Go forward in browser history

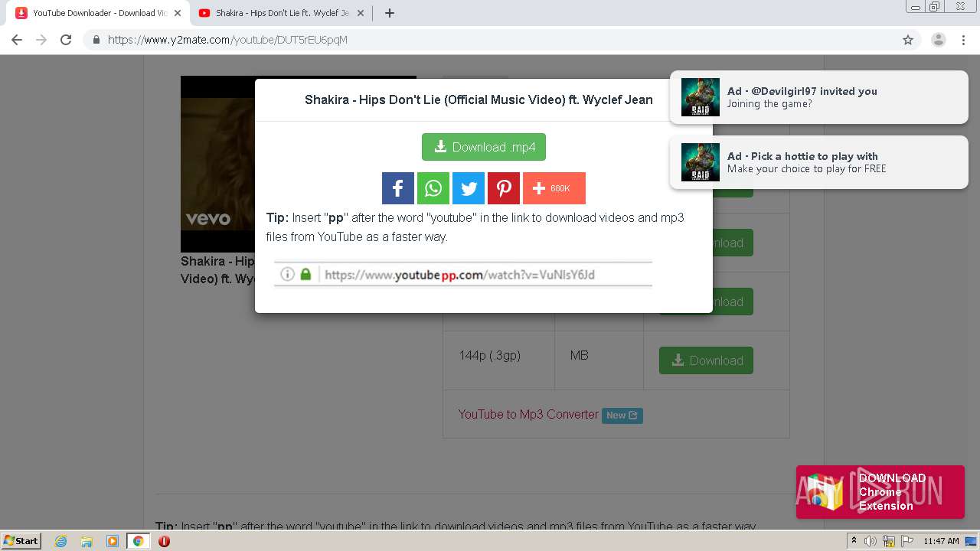click(41, 40)
